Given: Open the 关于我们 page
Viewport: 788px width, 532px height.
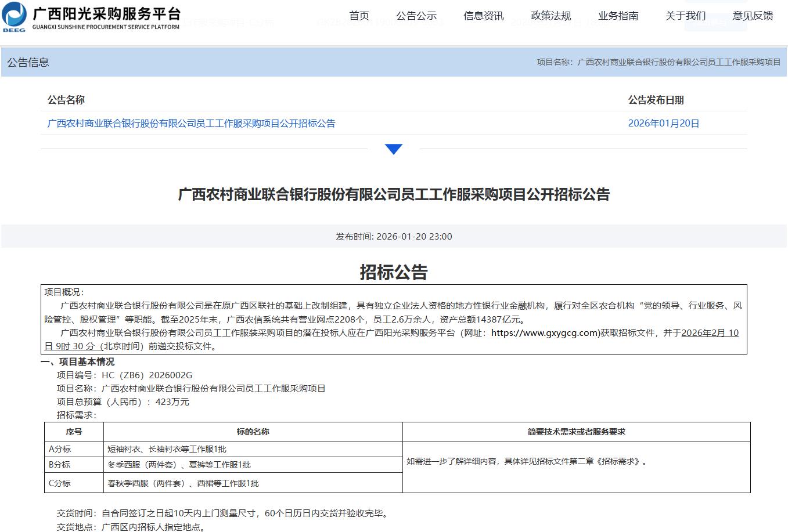Looking at the screenshot, I should (x=685, y=16).
